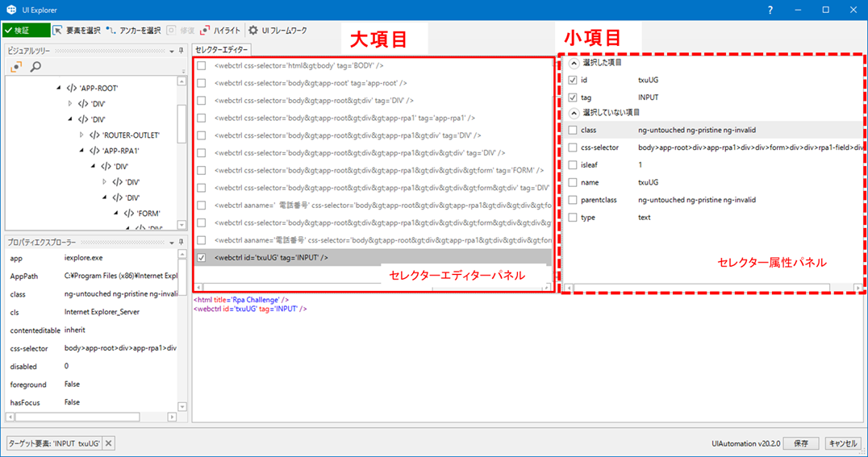
Task: Uncheck the id attribute checkbox
Action: [x=573, y=81]
